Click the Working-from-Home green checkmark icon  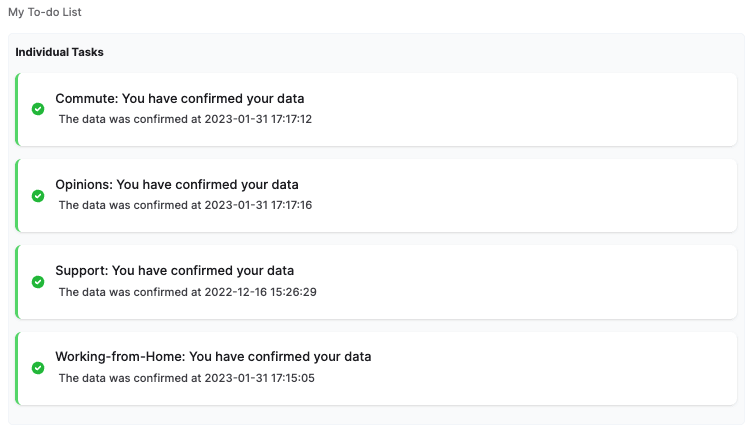(x=38, y=368)
